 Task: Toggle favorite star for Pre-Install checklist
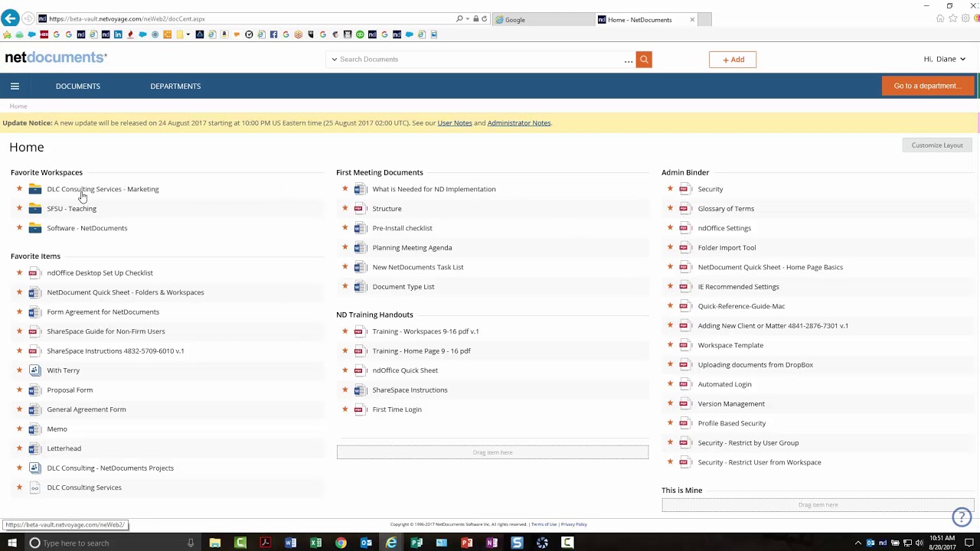pos(345,228)
